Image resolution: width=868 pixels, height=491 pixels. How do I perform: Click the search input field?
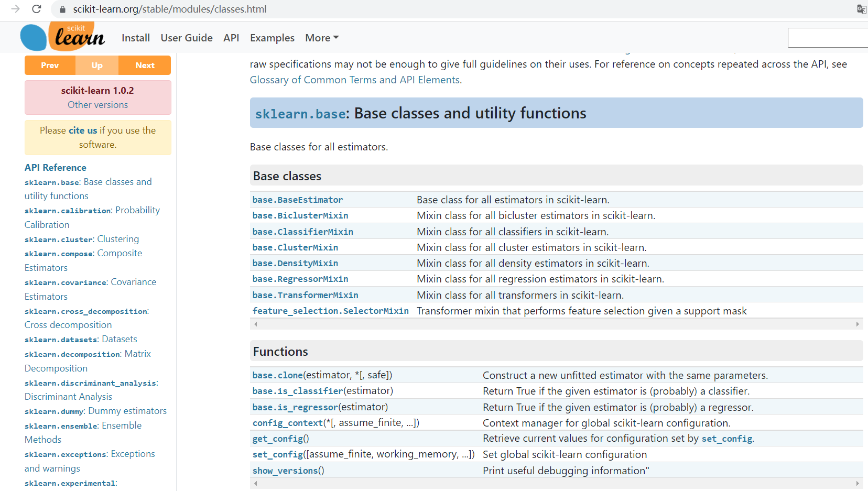828,38
